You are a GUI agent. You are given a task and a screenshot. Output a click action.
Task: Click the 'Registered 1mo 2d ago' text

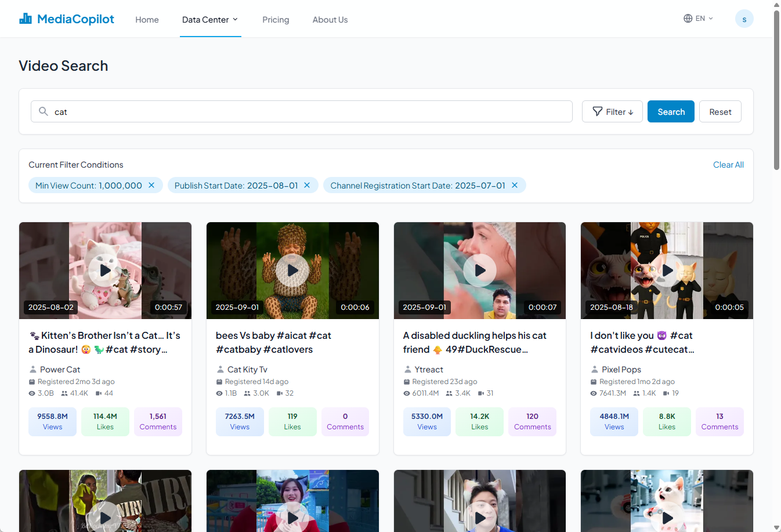coord(637,382)
